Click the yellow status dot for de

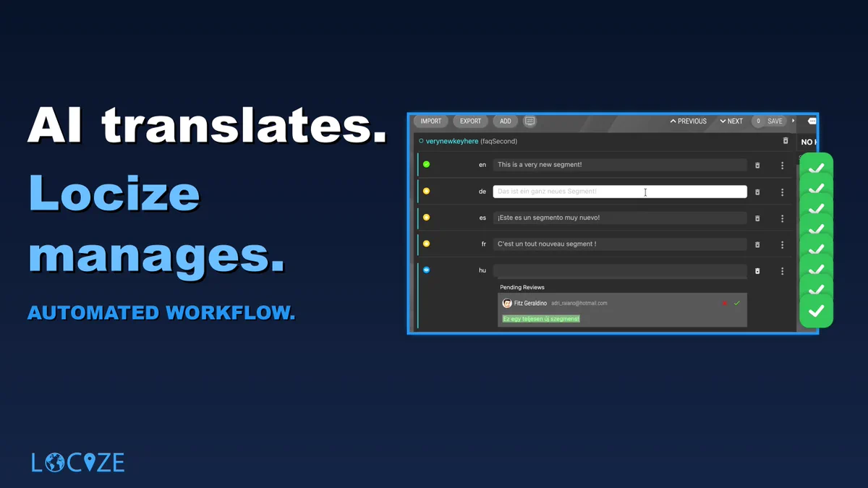pos(426,191)
